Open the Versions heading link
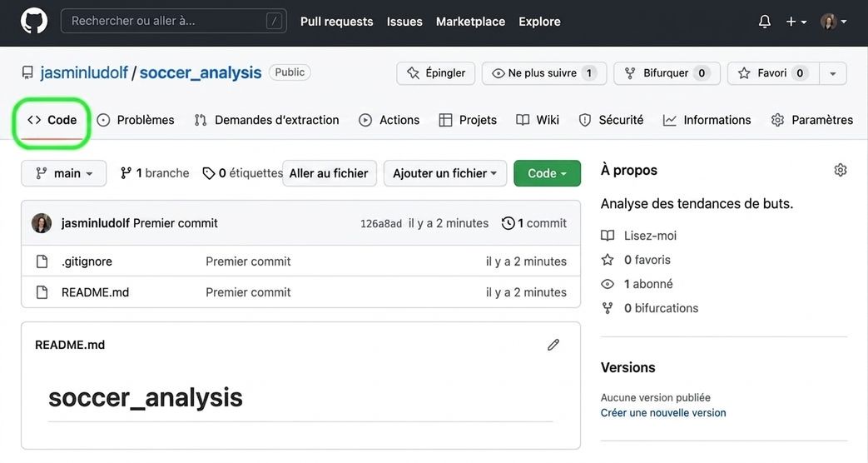Image resolution: width=868 pixels, height=463 pixels. pyautogui.click(x=627, y=368)
